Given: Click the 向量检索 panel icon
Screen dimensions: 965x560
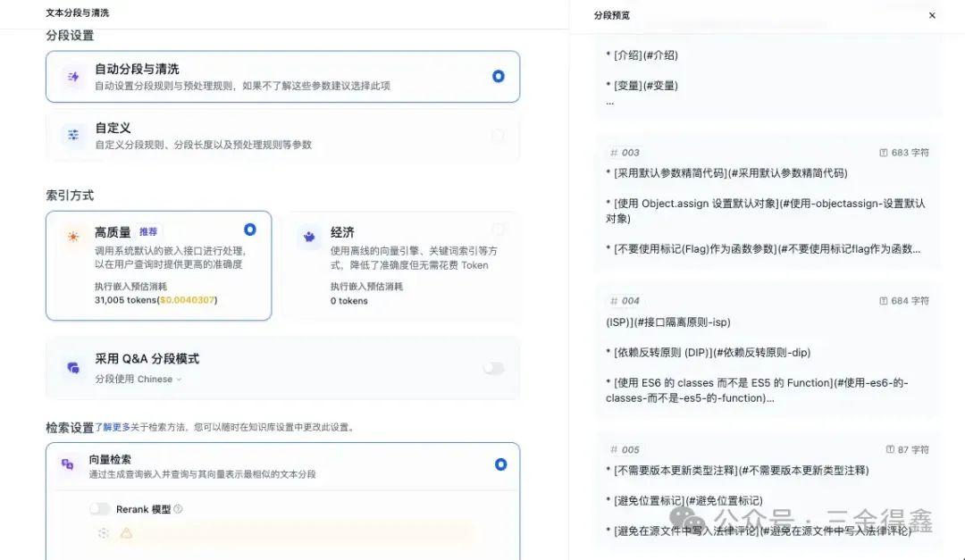Looking at the screenshot, I should coord(68,463).
